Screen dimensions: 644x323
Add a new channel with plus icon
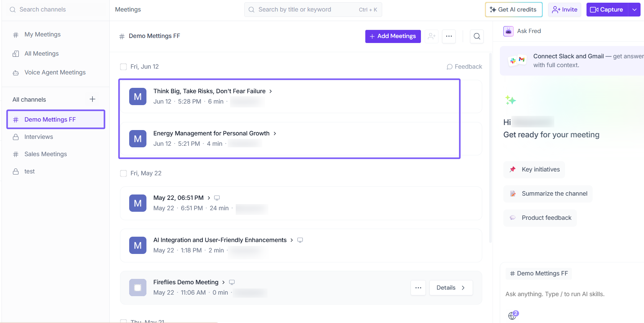(x=92, y=99)
